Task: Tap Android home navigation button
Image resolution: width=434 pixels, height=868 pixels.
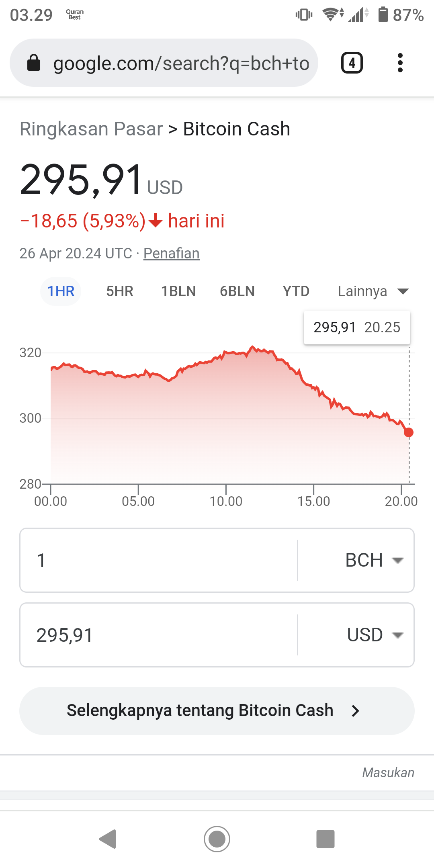Action: (x=217, y=839)
